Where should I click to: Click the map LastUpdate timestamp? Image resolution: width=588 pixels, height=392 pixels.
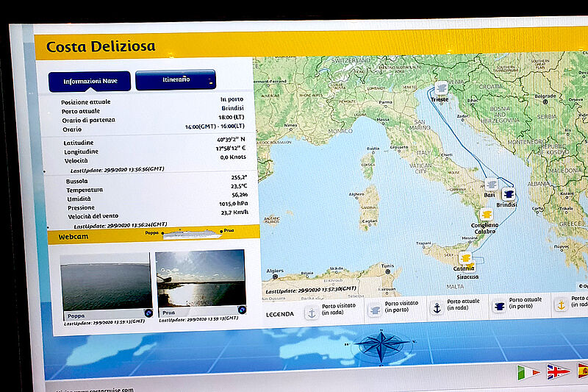coord(311,290)
